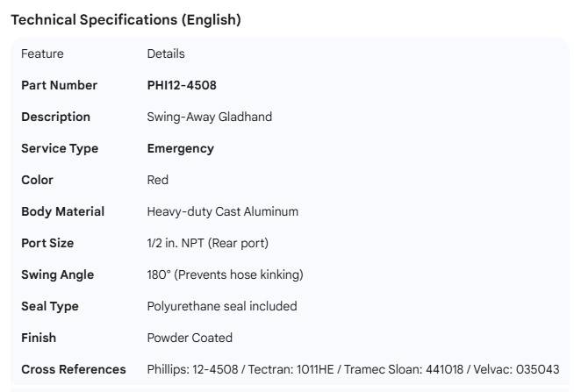Click the Red color value
574x392 pixels.
point(158,180)
